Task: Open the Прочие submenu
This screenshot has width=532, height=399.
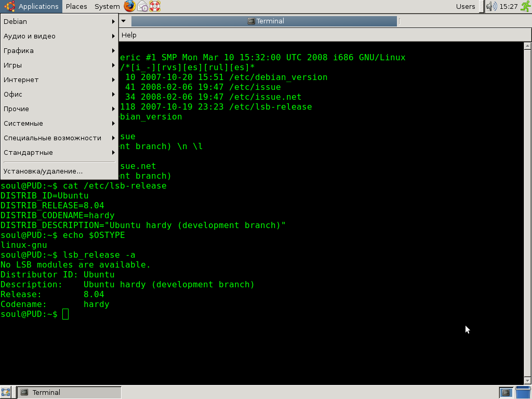Action: [59, 109]
